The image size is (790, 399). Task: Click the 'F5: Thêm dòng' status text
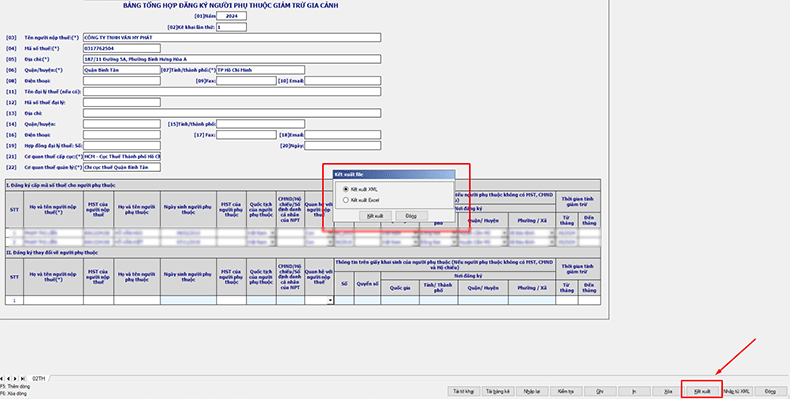pos(15,386)
